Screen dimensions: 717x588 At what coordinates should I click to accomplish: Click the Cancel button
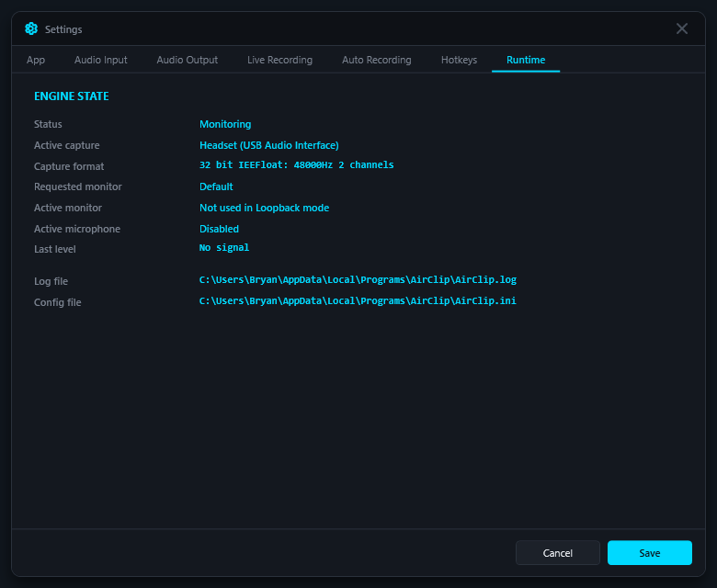(557, 553)
